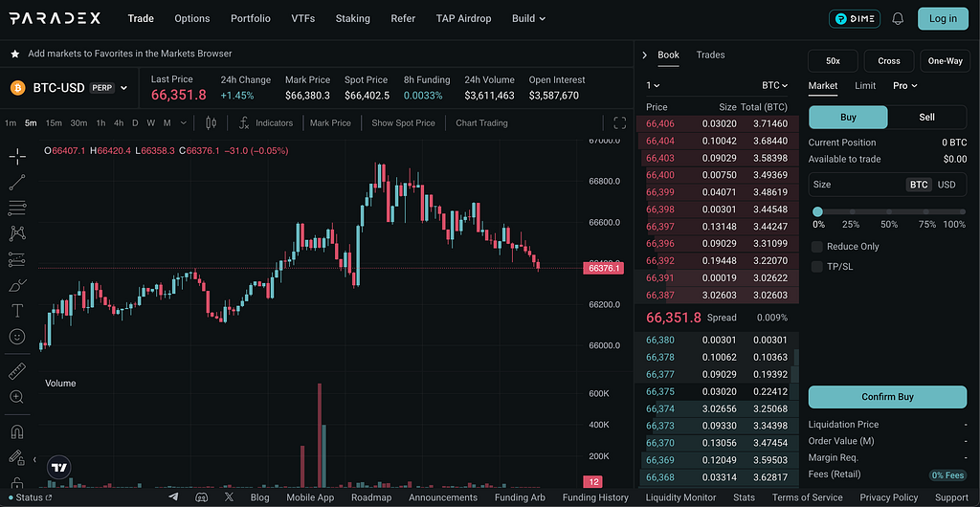The height and width of the screenshot is (507, 980).
Task: Click the Log in button
Action: point(943,19)
